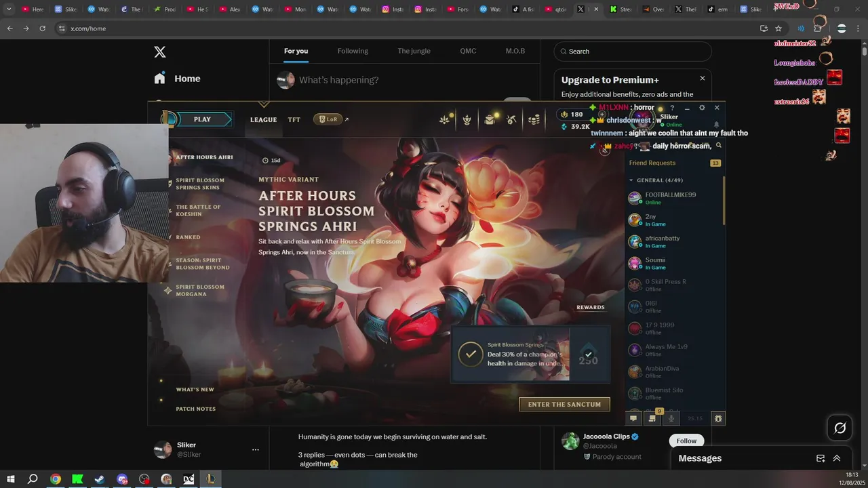Click the League client help question mark
868x488 pixels.
click(x=672, y=108)
